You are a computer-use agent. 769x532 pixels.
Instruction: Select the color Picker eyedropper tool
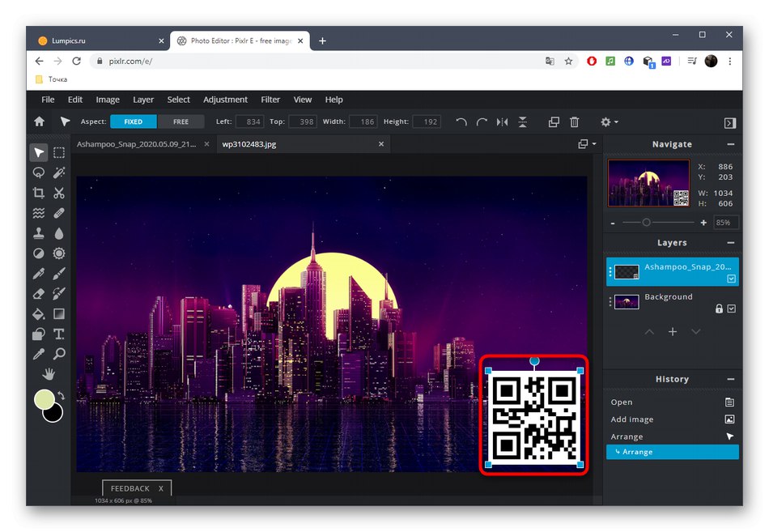[x=39, y=354]
